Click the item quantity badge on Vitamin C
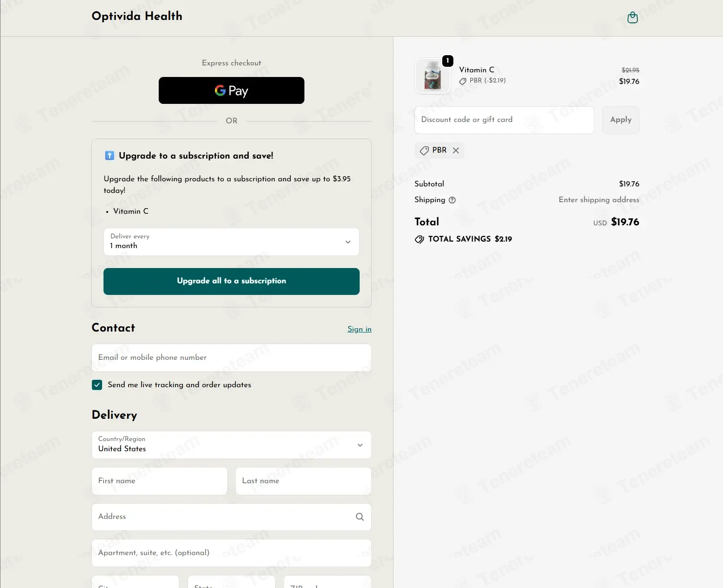 coord(447,61)
